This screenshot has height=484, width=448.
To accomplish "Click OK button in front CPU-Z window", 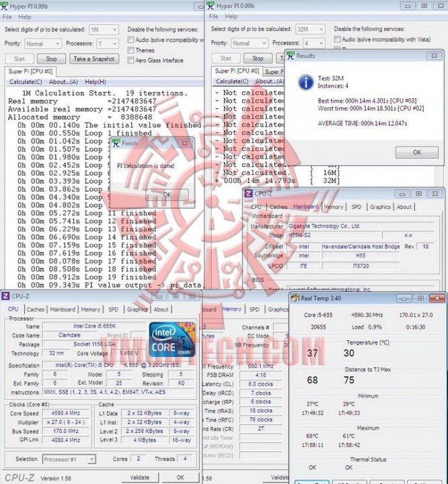I will [x=180, y=477].
